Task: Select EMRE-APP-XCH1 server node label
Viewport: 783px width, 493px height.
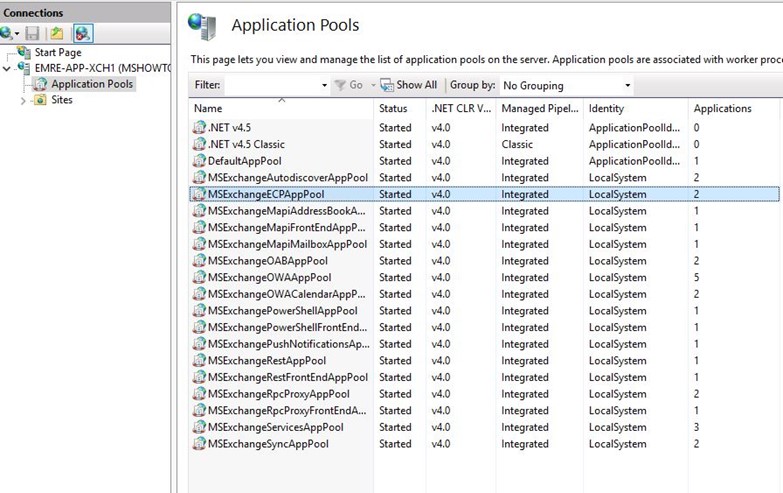Action: coord(102,68)
